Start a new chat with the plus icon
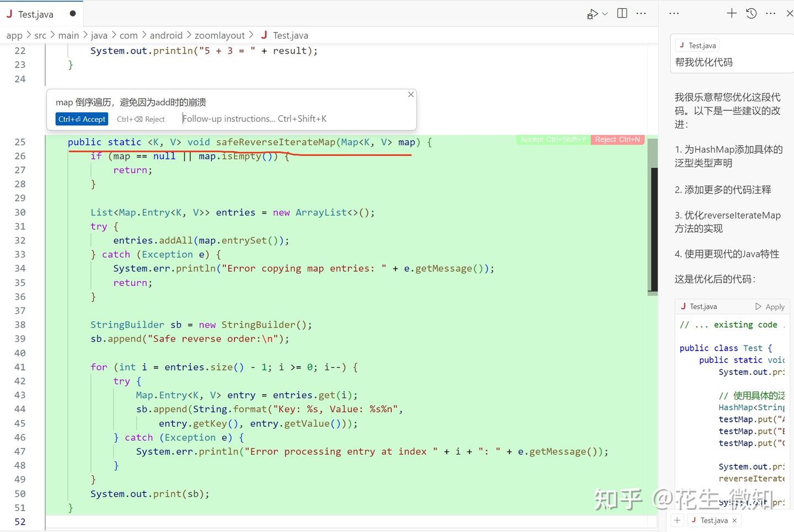The width and height of the screenshot is (794, 532). [x=731, y=13]
